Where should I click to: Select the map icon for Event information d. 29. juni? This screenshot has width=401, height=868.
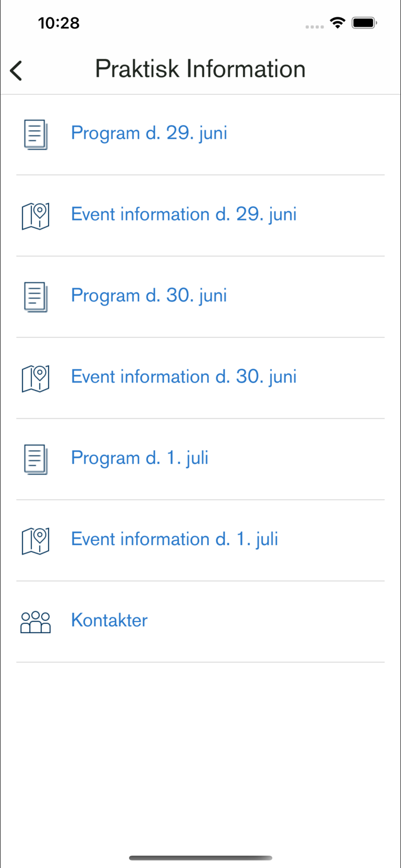point(35,216)
